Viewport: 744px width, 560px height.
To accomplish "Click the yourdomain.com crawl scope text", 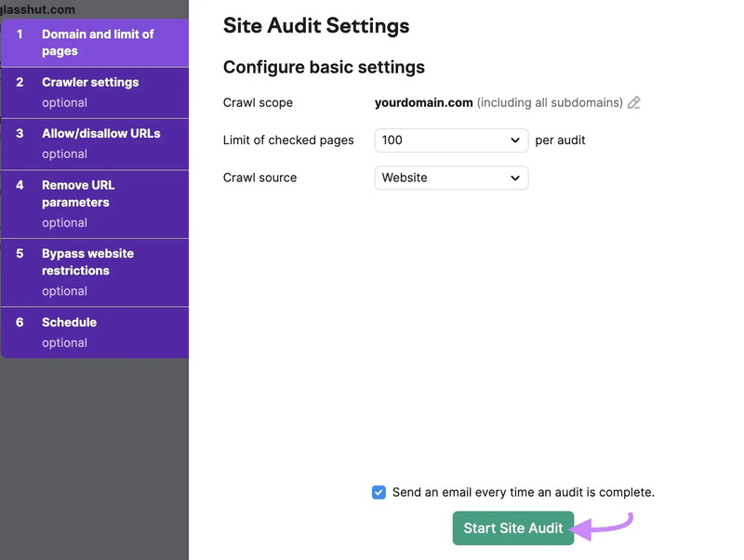I will pos(423,103).
